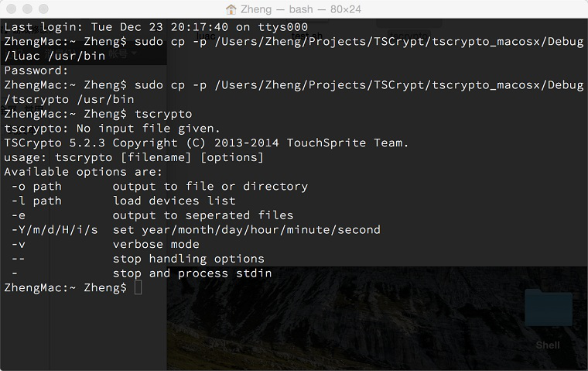Click "stop and process stdin" text
The height and width of the screenshot is (371, 588).
(x=192, y=273)
